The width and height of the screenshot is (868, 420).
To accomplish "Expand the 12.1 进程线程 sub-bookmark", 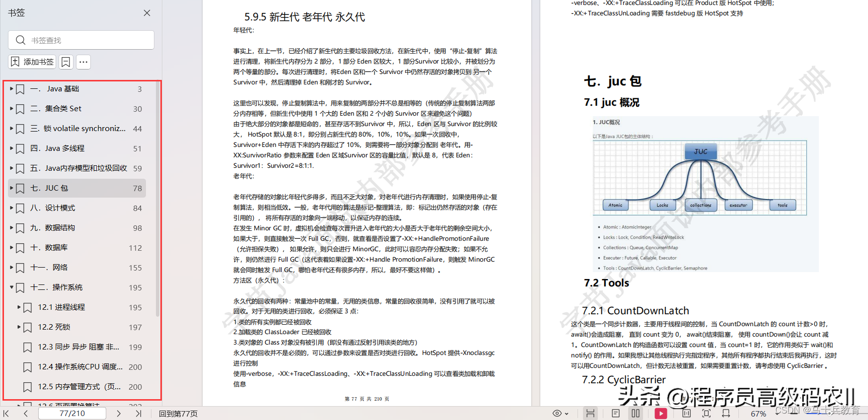I will click(19, 307).
